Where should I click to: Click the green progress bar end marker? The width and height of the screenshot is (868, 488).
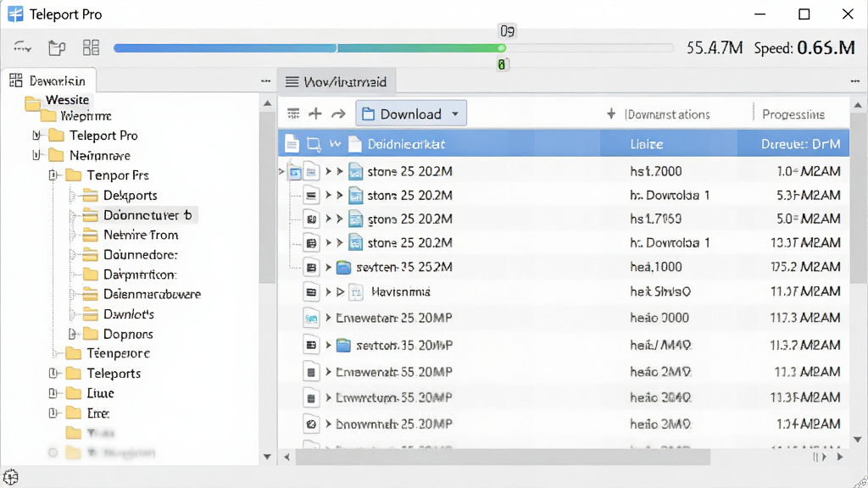coord(502,48)
